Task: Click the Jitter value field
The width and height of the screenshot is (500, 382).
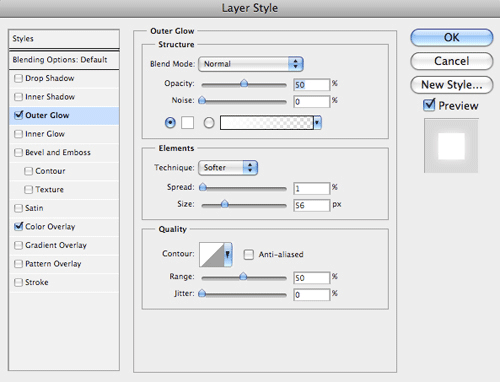Action: [311, 295]
